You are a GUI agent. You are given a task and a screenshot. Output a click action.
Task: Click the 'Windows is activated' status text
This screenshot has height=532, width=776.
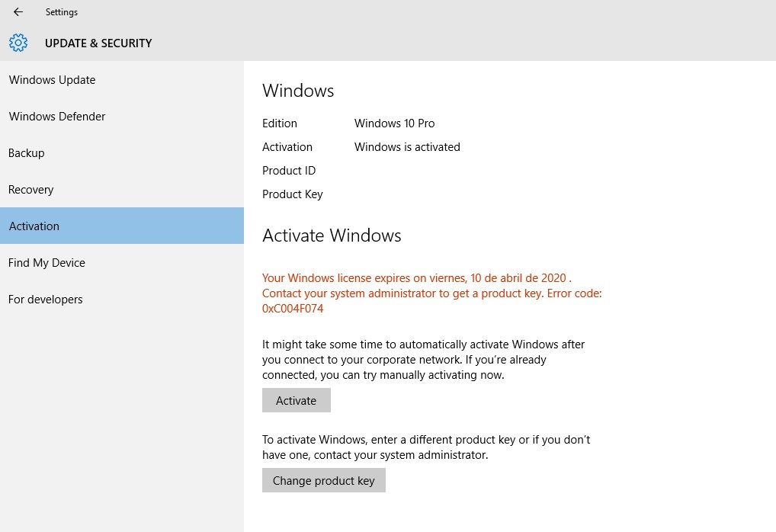[407, 147]
